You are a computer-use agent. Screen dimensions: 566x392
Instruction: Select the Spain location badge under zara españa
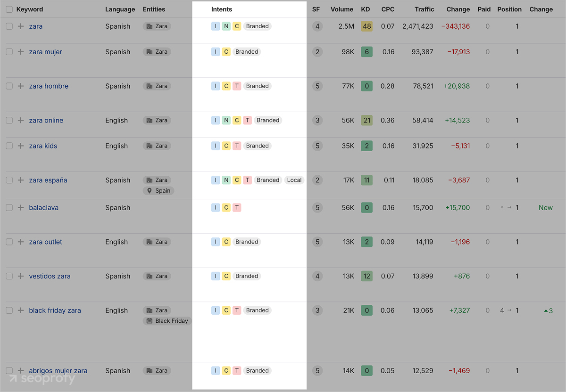[x=158, y=190]
